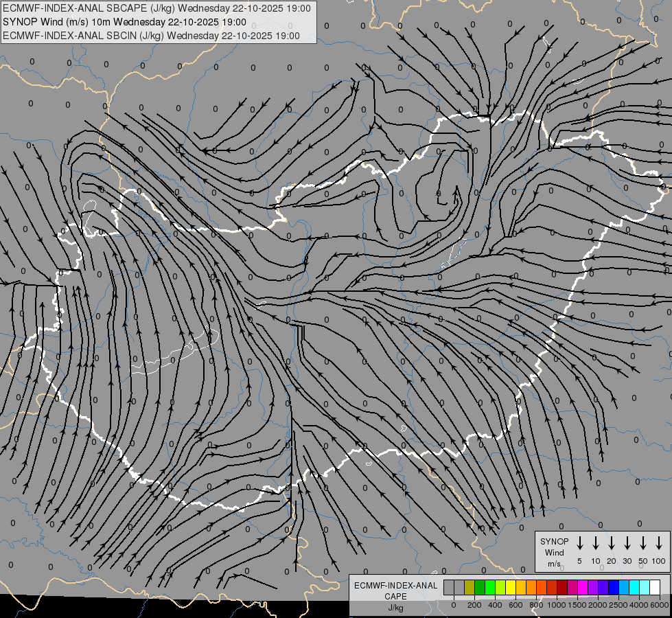Click the SYNOP Wind m/s legend label

tap(554, 553)
